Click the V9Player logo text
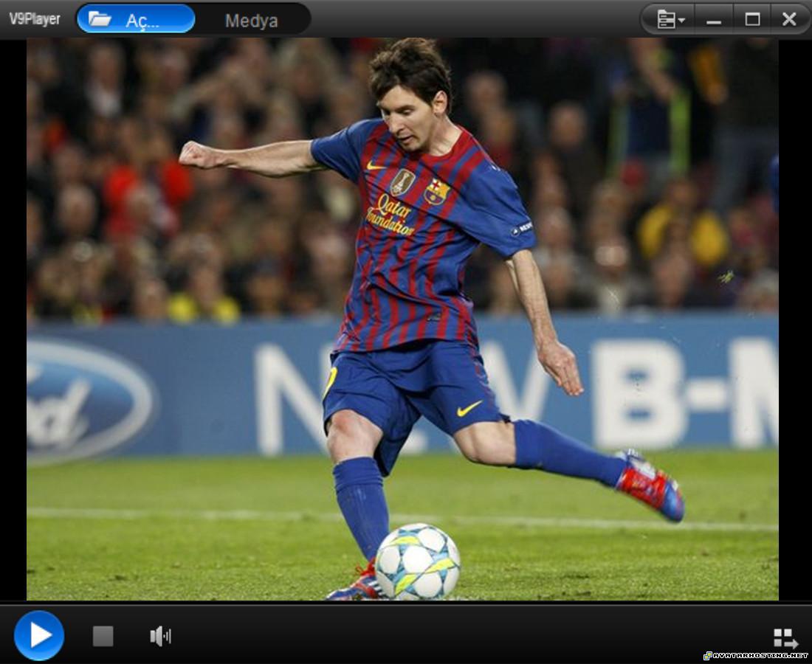This screenshot has width=812, height=664. point(35,19)
